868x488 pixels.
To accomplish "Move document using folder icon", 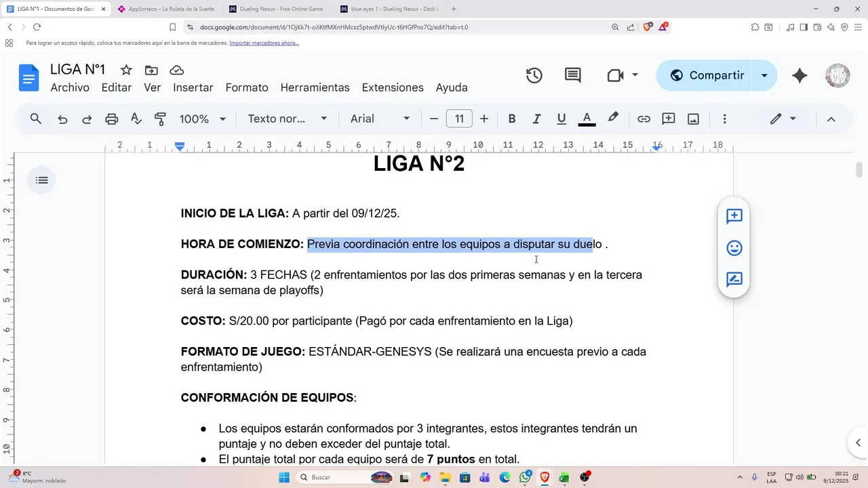I will click(151, 70).
